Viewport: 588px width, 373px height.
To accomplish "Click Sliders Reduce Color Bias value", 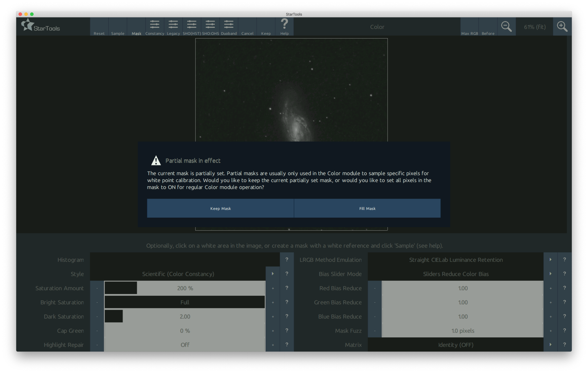I will coord(456,274).
